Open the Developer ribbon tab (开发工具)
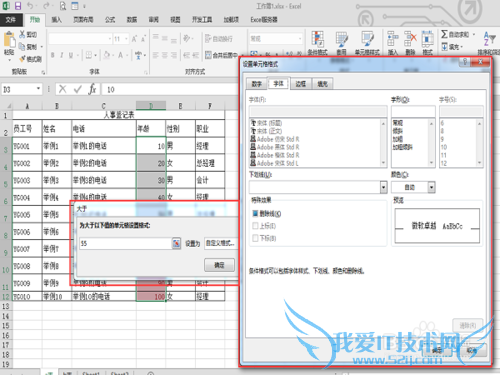The width and height of the screenshot is (500, 375). (202, 20)
